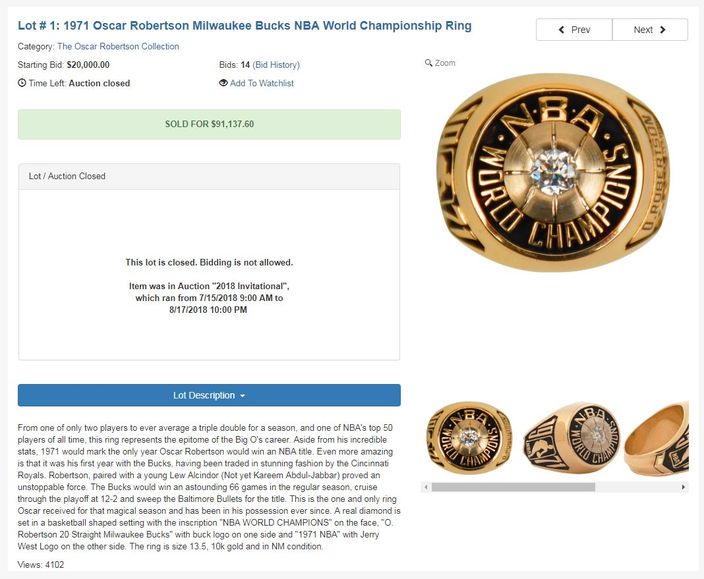Click the thumbnail scrollbar right arrow

pyautogui.click(x=683, y=487)
